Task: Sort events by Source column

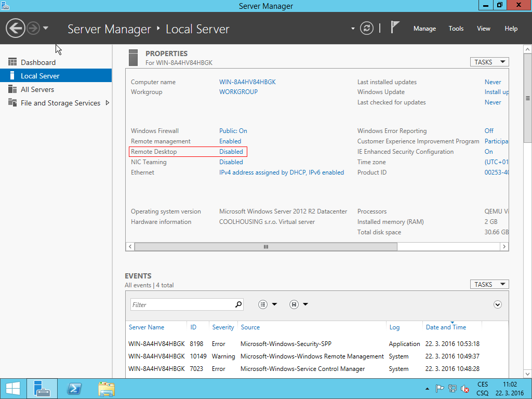Action: [x=250, y=327]
